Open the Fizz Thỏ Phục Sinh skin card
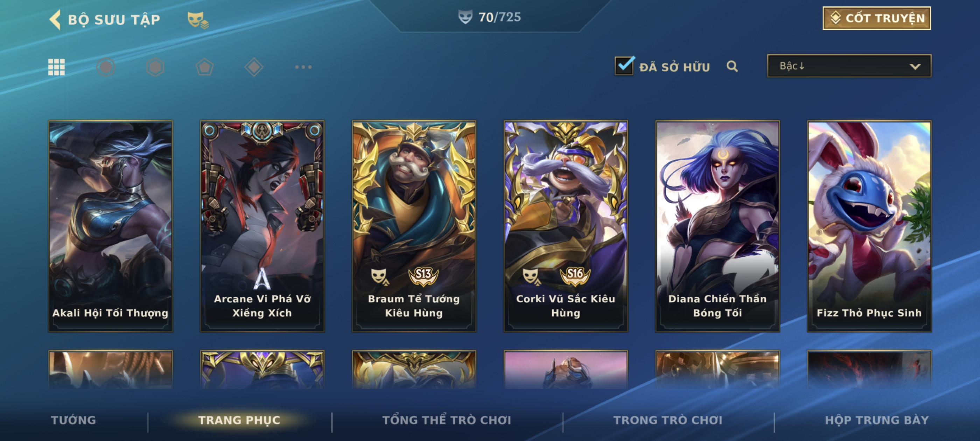 click(x=869, y=226)
